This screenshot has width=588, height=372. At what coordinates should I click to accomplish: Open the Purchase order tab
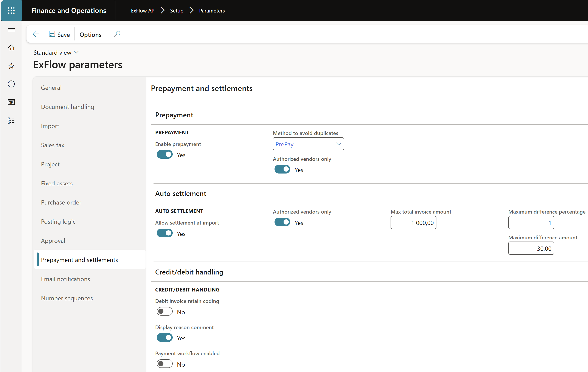pyautogui.click(x=90, y=202)
